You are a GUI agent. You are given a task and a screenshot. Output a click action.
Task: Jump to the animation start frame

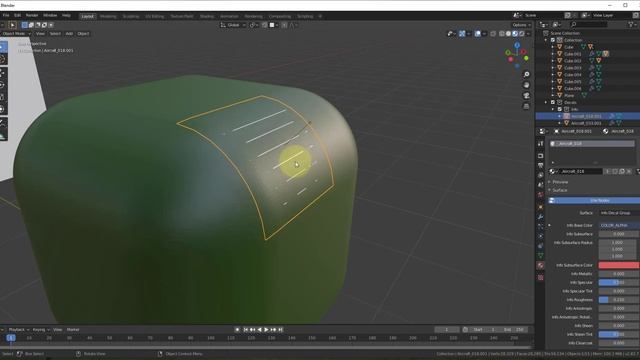(x=246, y=329)
